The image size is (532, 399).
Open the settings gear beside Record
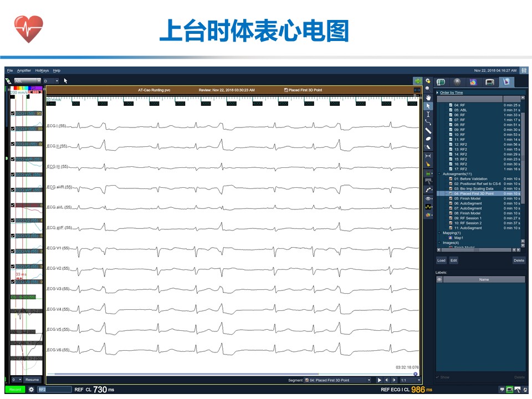point(31,390)
